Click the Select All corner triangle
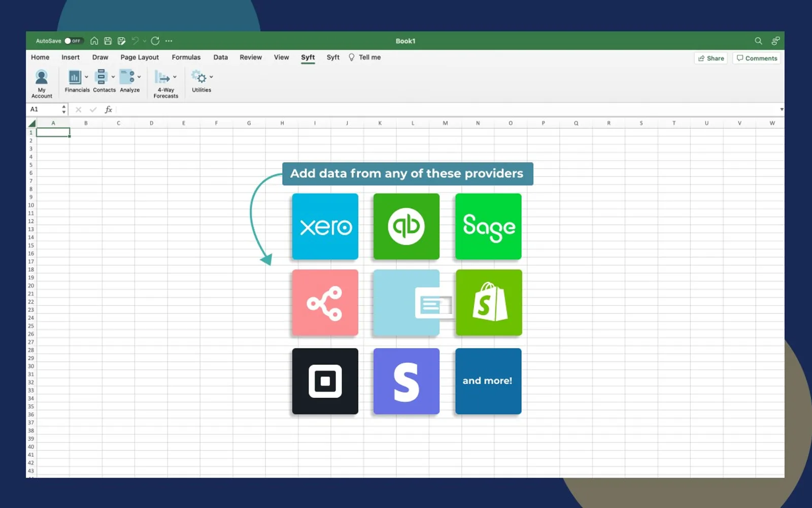Image resolution: width=812 pixels, height=508 pixels. (31, 123)
